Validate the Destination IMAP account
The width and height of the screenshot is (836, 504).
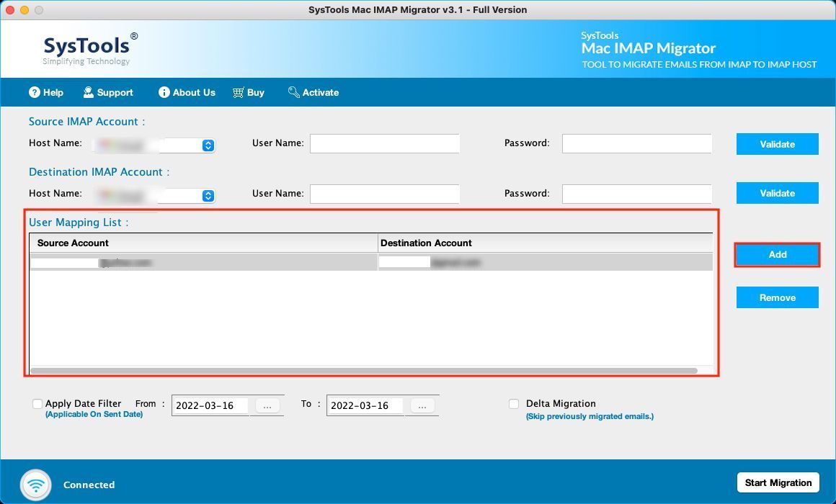click(778, 193)
